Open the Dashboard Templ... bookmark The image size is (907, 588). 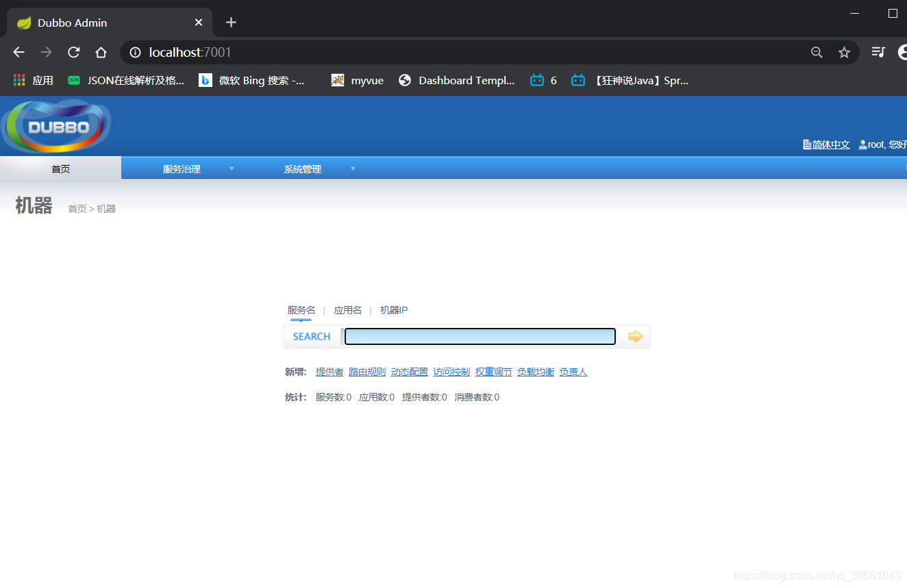coord(456,80)
